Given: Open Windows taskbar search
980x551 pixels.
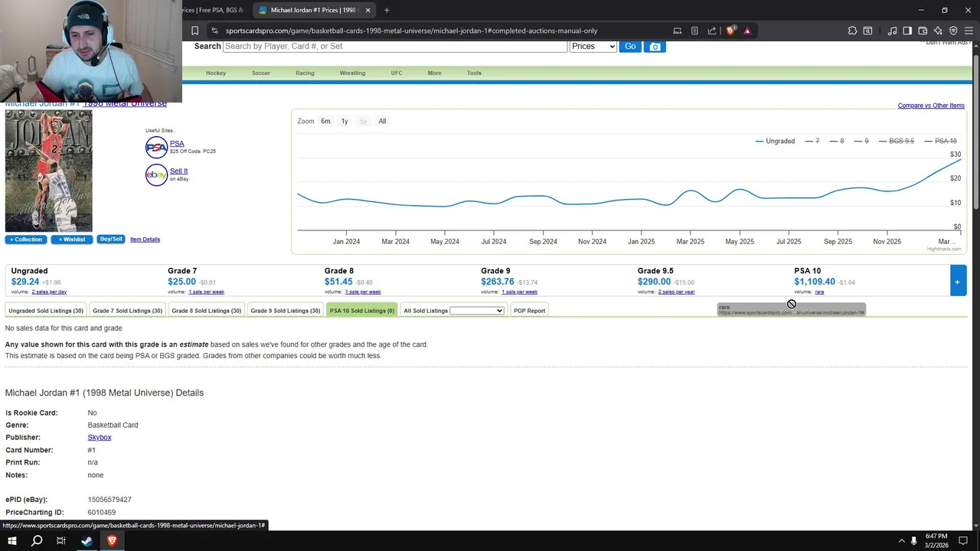Looking at the screenshot, I should 37,541.
